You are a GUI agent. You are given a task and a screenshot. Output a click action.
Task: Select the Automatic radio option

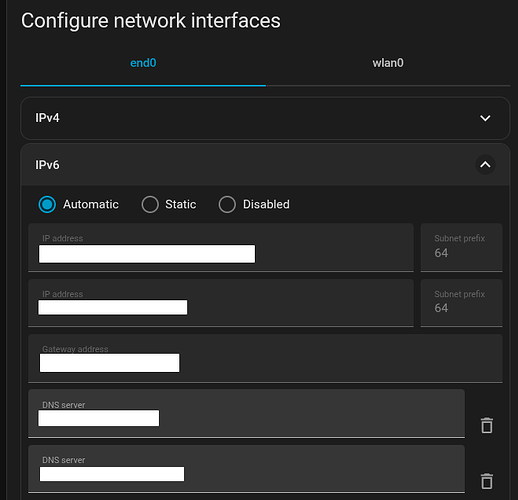[47, 204]
